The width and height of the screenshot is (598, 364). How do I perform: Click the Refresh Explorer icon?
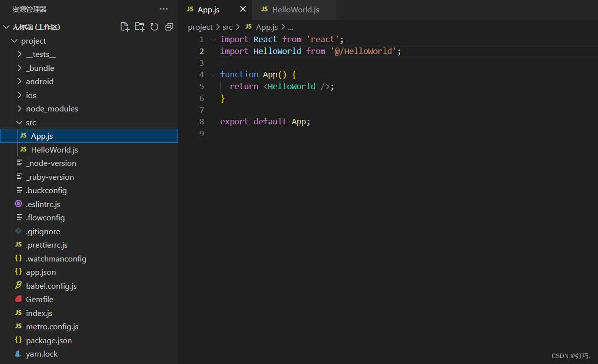click(x=154, y=27)
